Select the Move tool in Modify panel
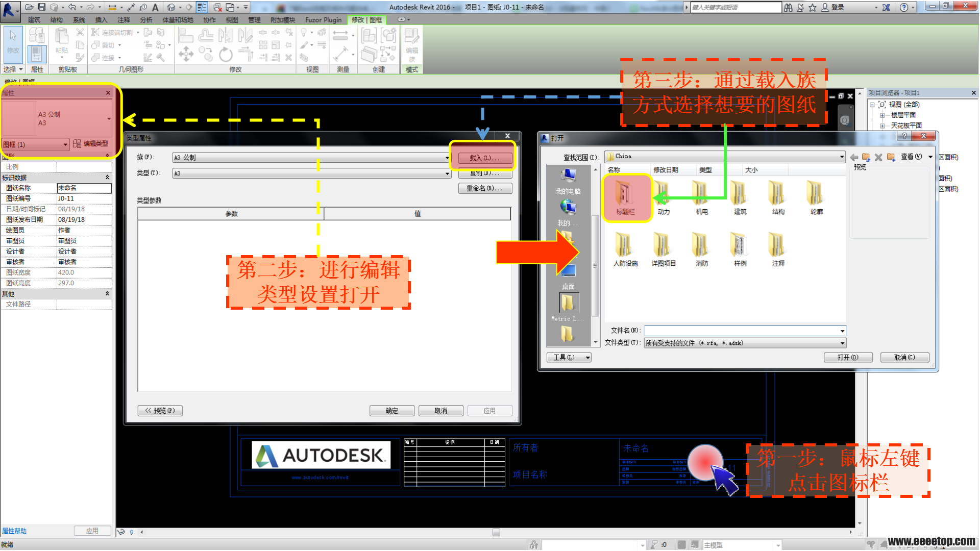The width and height of the screenshot is (980, 551). pos(185,54)
